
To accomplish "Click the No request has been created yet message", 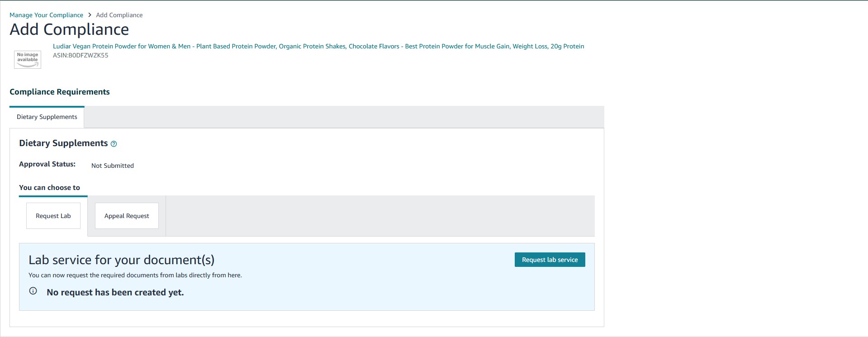I will pos(115,292).
